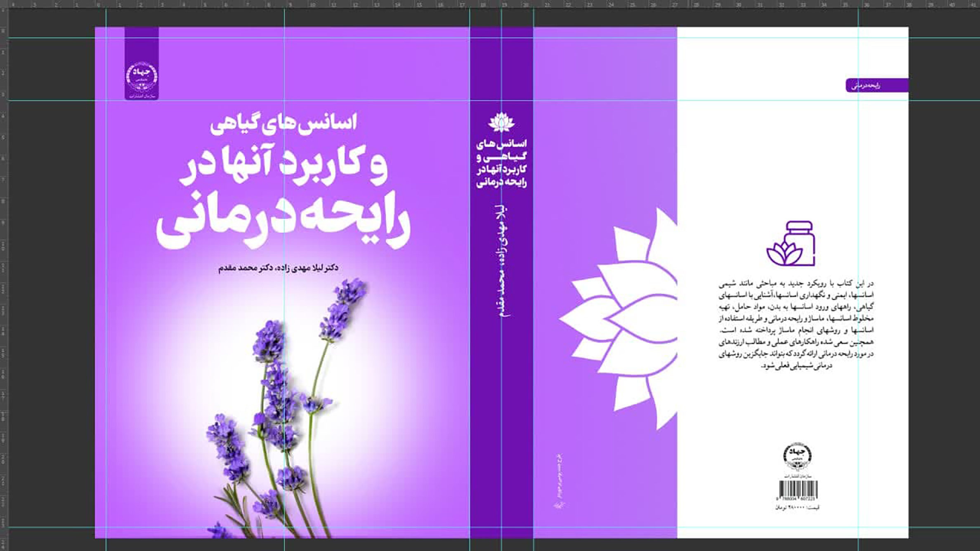Select the barcode on the back cover
This screenshot has height=551, width=980.
coord(798,491)
